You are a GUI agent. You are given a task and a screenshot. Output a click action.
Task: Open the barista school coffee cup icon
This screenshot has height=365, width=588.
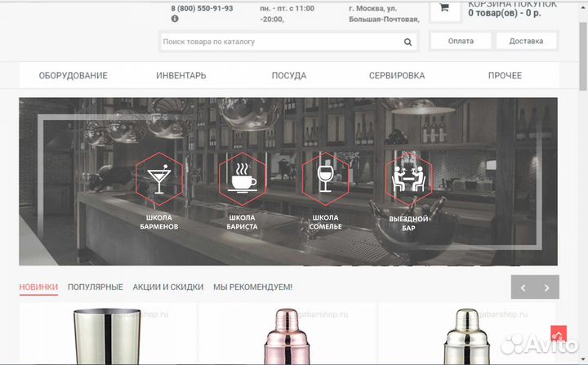(243, 176)
